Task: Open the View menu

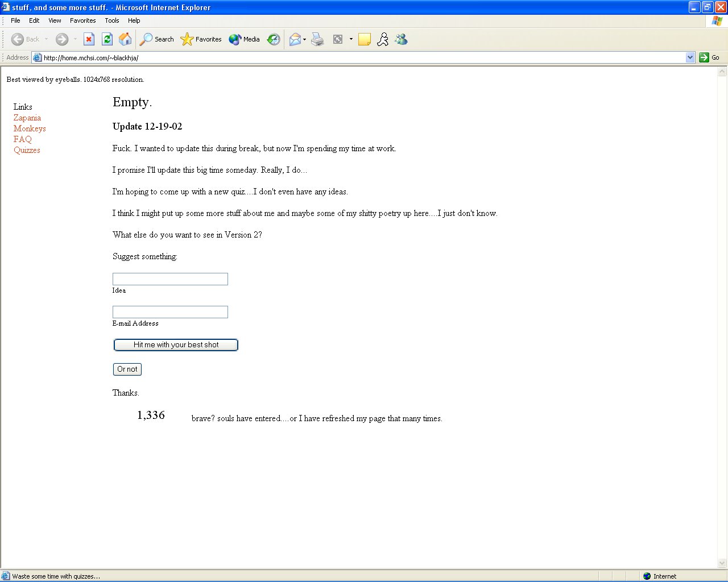Action: coord(55,20)
